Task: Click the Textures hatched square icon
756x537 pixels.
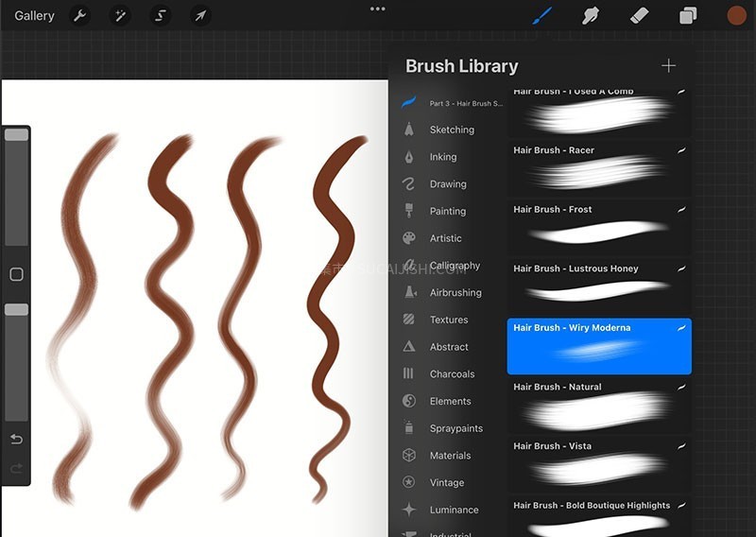Action: tap(408, 319)
